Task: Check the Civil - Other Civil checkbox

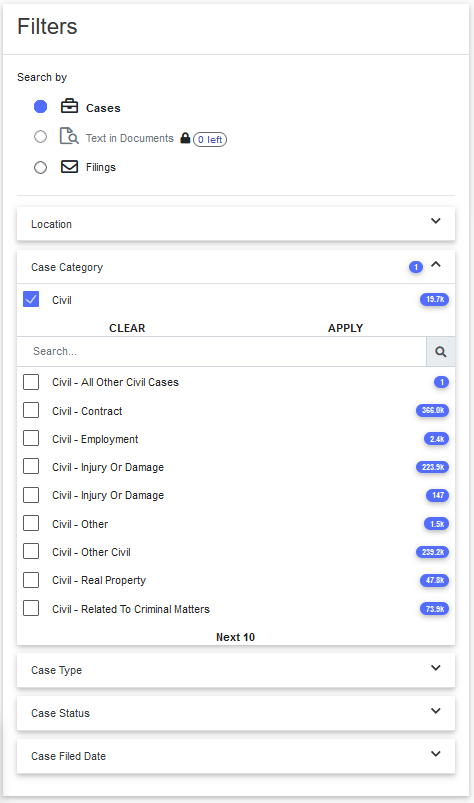Action: (31, 552)
